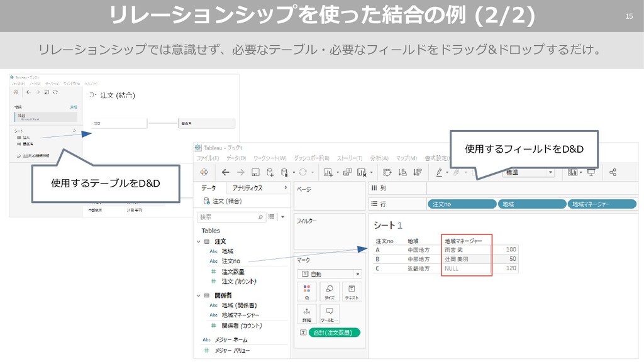
Task: Switch to the アナリティクス tab
Action: [247, 188]
